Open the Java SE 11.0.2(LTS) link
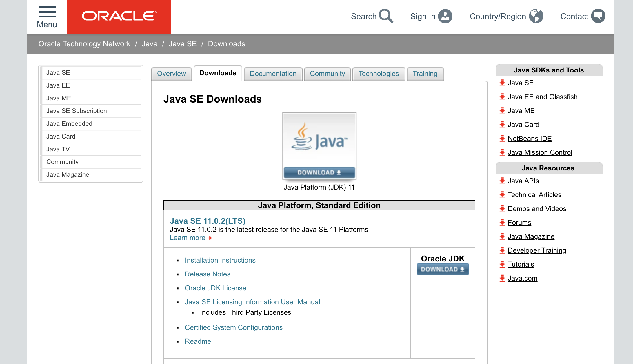This screenshot has height=364, width=633. (208, 221)
